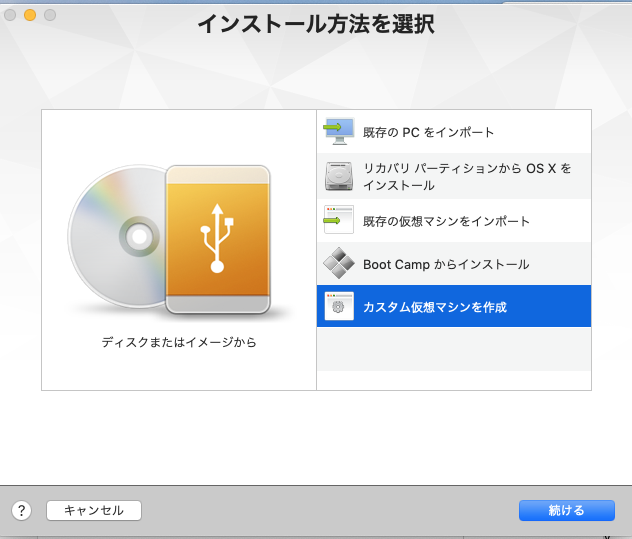Open help with the question mark button
The width and height of the screenshot is (632, 539).
pyautogui.click(x=22, y=510)
